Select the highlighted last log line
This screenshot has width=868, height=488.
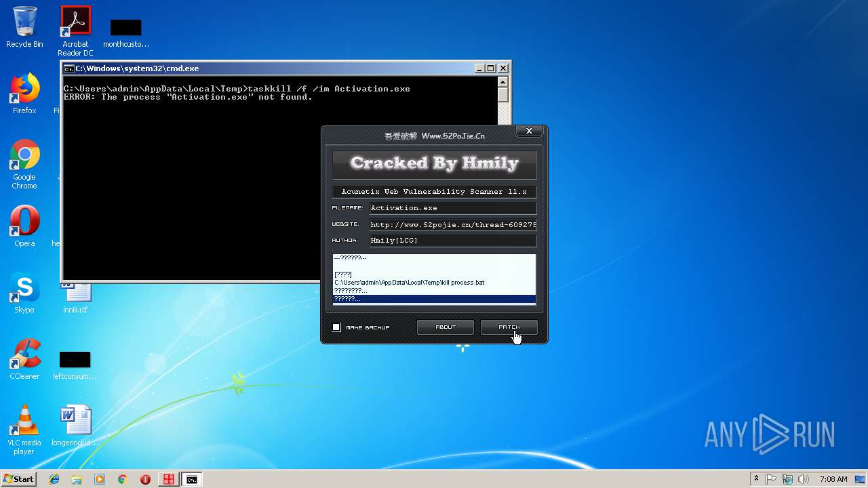(x=434, y=299)
